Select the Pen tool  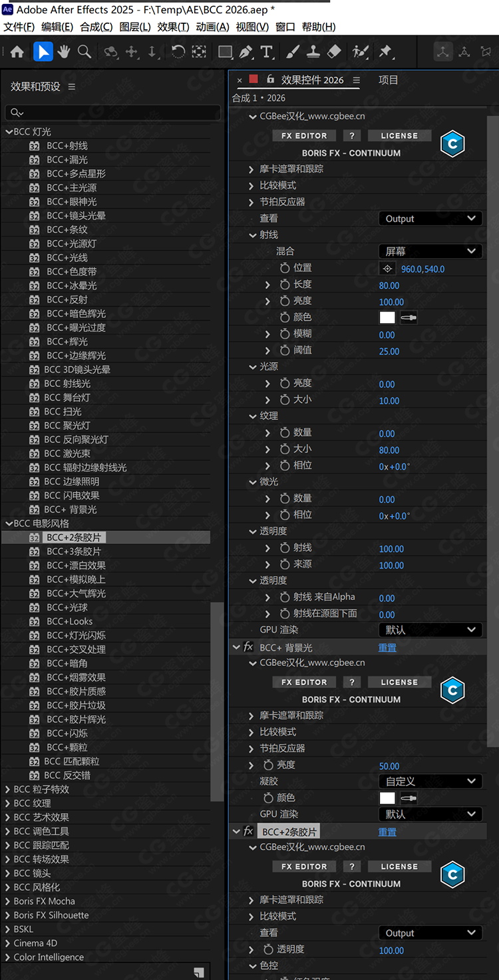pos(246,52)
